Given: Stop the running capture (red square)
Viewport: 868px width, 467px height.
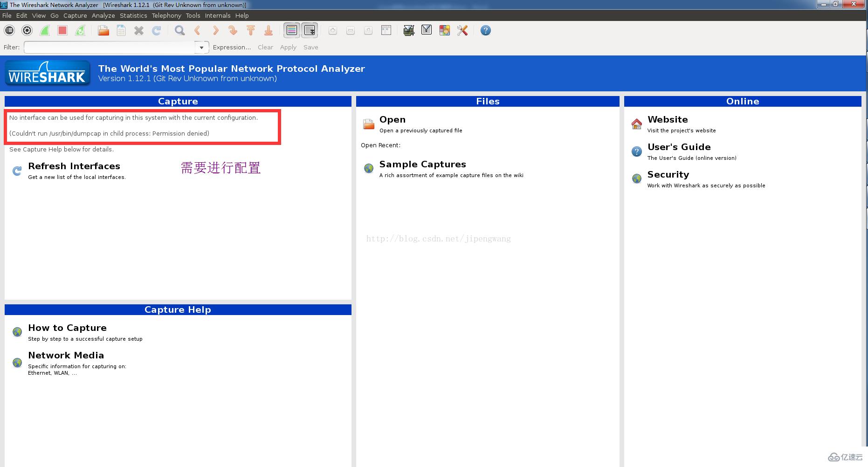Looking at the screenshot, I should point(62,31).
